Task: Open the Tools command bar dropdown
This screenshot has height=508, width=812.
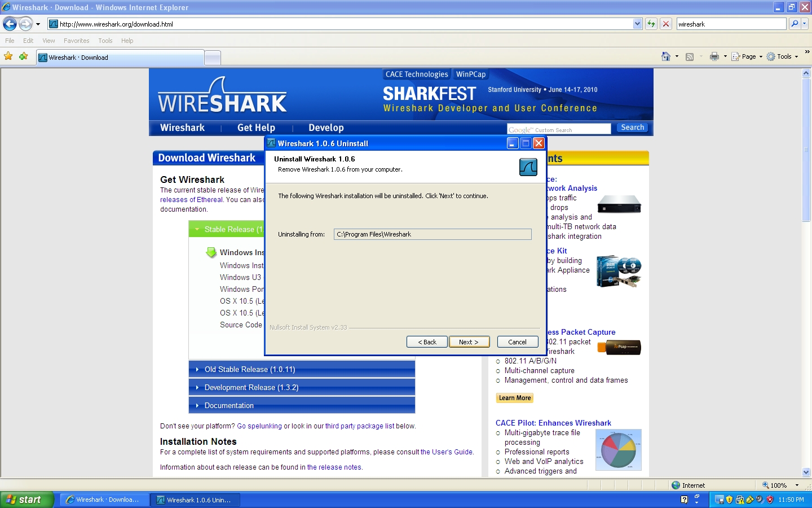Action: click(782, 56)
